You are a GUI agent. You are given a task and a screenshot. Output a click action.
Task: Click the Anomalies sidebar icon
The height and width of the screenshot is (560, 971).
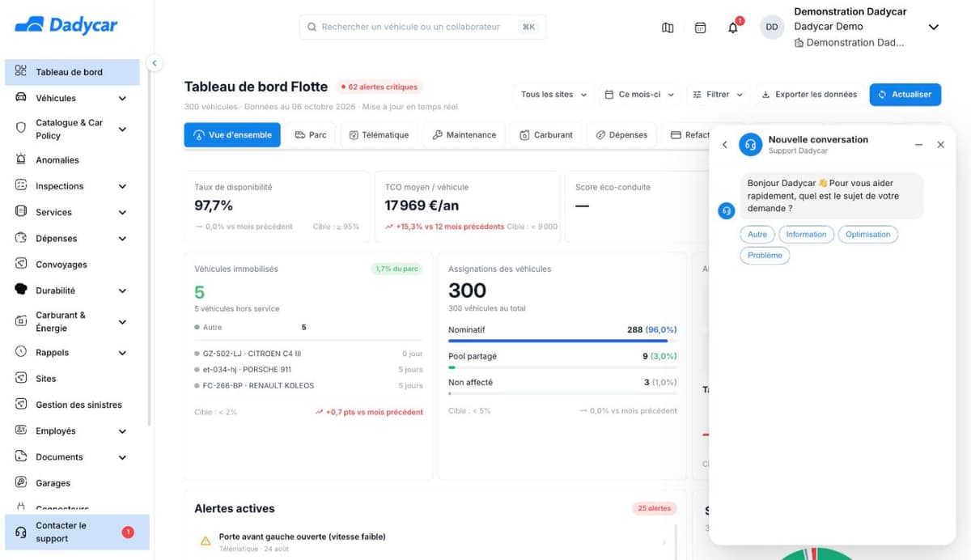coord(21,159)
